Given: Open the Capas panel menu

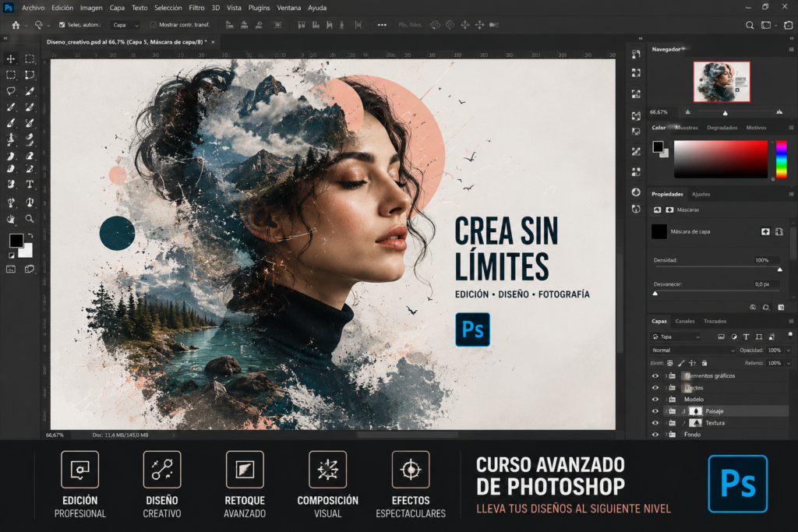Looking at the screenshot, I should tap(792, 322).
